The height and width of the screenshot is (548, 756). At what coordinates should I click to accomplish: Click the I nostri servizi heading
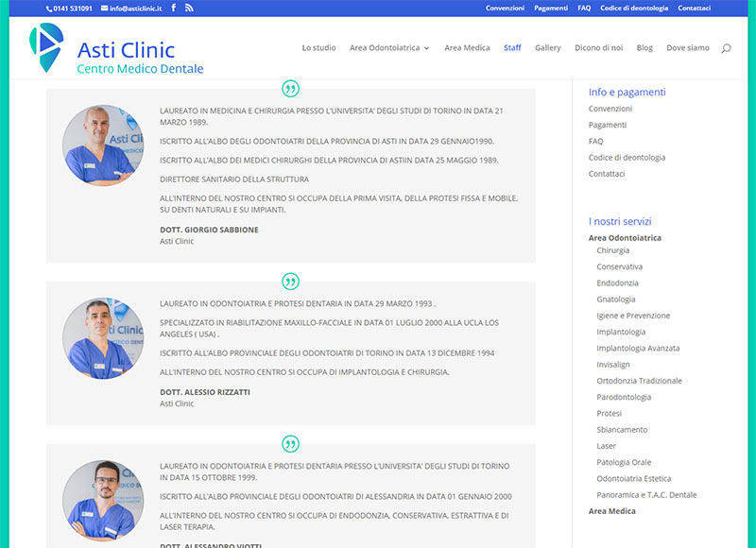click(620, 221)
